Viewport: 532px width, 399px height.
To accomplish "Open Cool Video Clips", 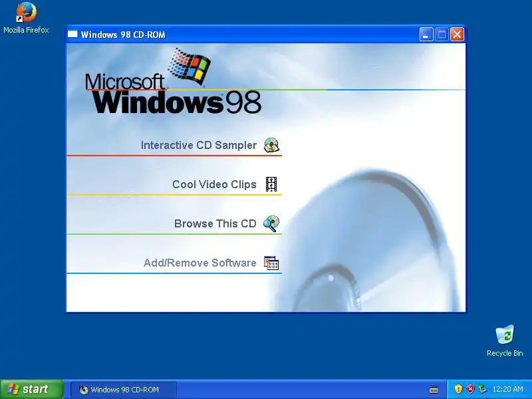I will pos(214,184).
